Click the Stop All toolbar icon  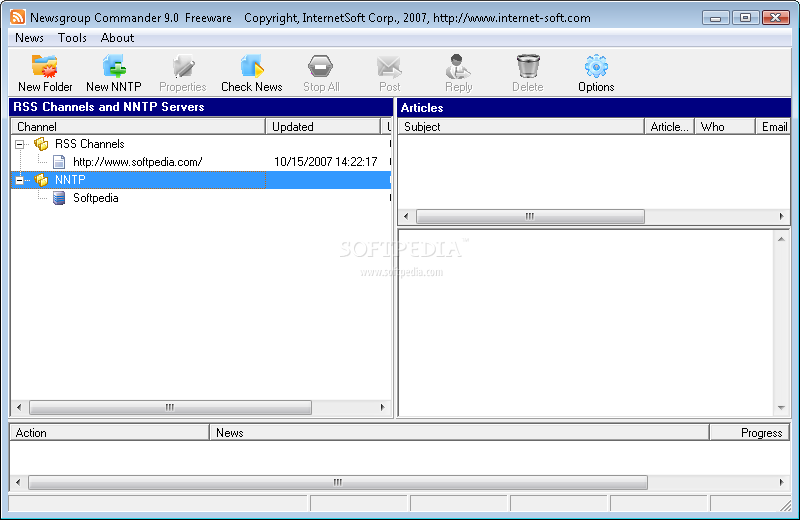[320, 66]
